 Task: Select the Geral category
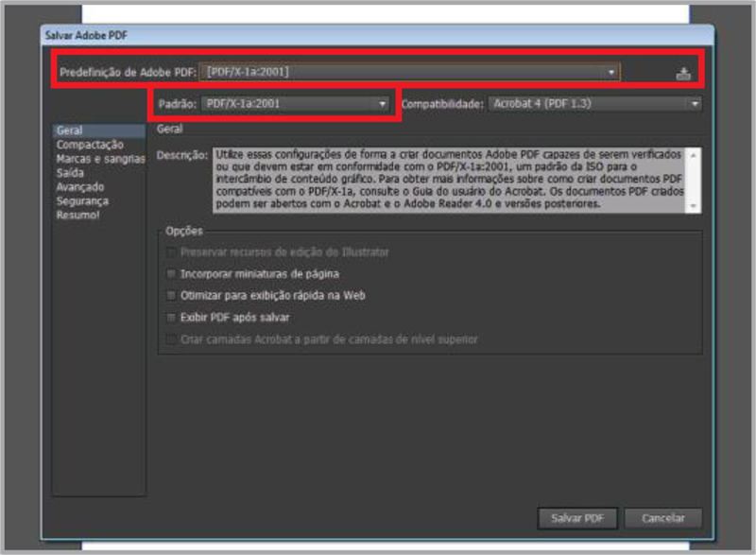click(x=99, y=130)
